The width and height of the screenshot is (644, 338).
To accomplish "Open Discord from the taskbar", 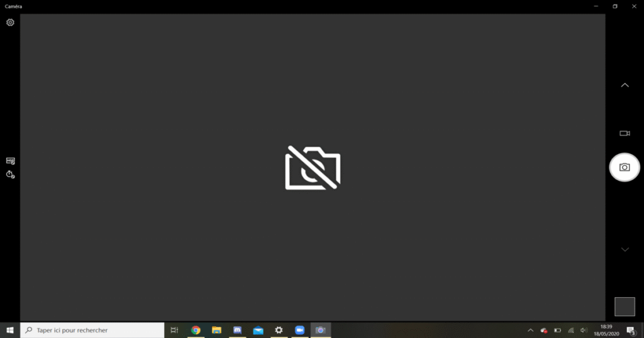I will pos(237,330).
